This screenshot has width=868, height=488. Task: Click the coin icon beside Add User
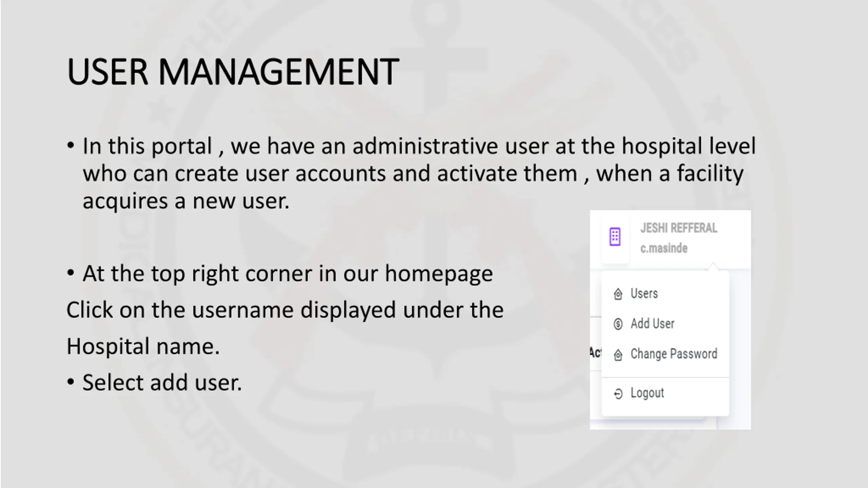click(618, 324)
